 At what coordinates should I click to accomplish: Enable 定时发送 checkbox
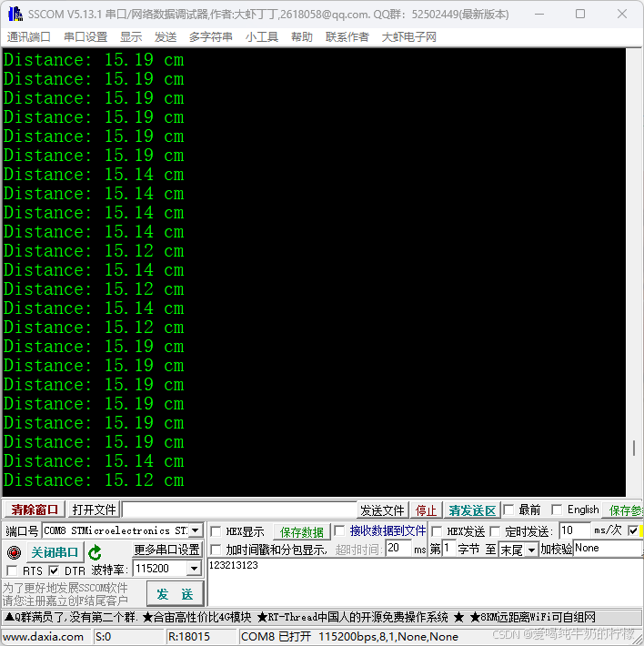495,531
